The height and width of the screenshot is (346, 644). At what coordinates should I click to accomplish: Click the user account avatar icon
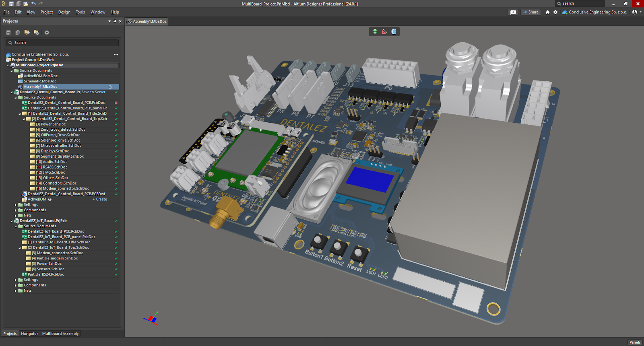[x=635, y=12]
